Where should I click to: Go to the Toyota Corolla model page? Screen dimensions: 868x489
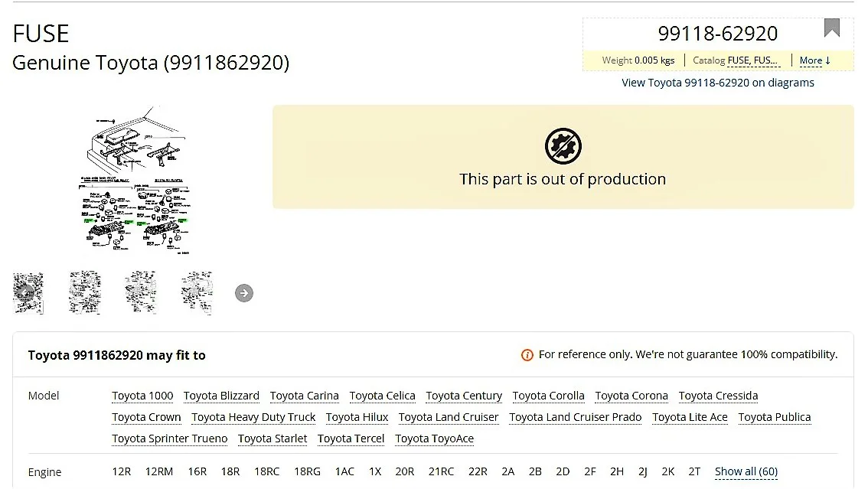tap(548, 396)
